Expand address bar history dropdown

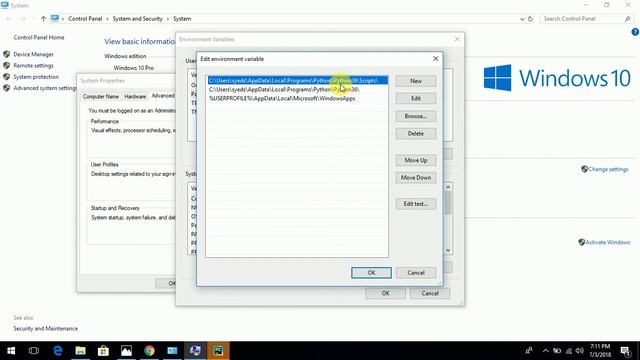point(522,19)
